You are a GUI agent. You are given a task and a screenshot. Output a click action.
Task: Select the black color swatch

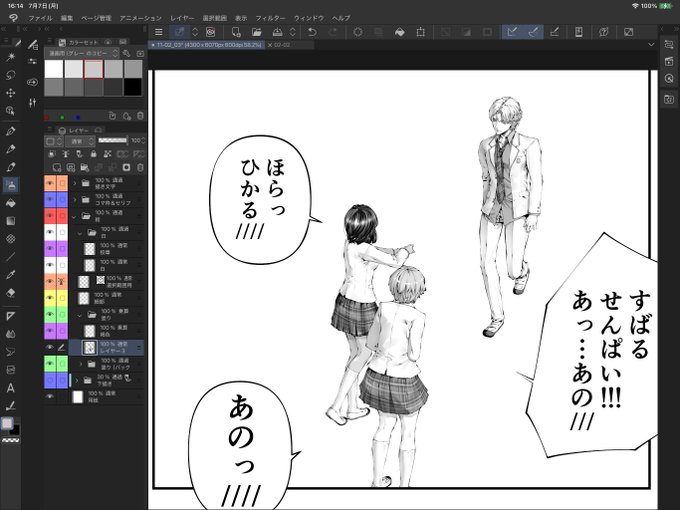tap(133, 87)
